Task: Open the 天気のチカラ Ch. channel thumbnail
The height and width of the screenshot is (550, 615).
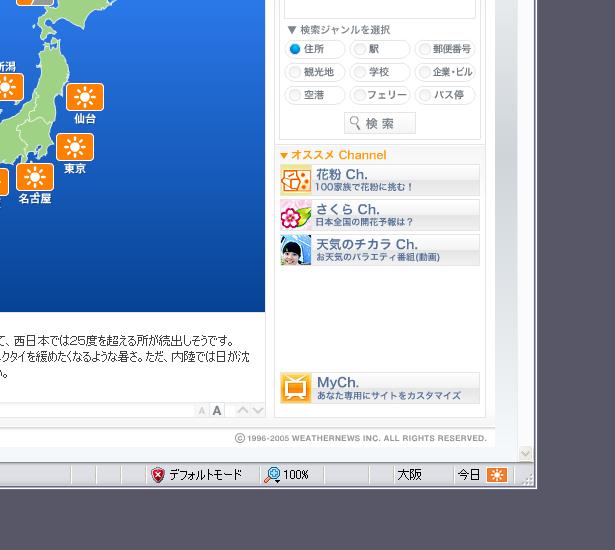Action: (x=296, y=250)
